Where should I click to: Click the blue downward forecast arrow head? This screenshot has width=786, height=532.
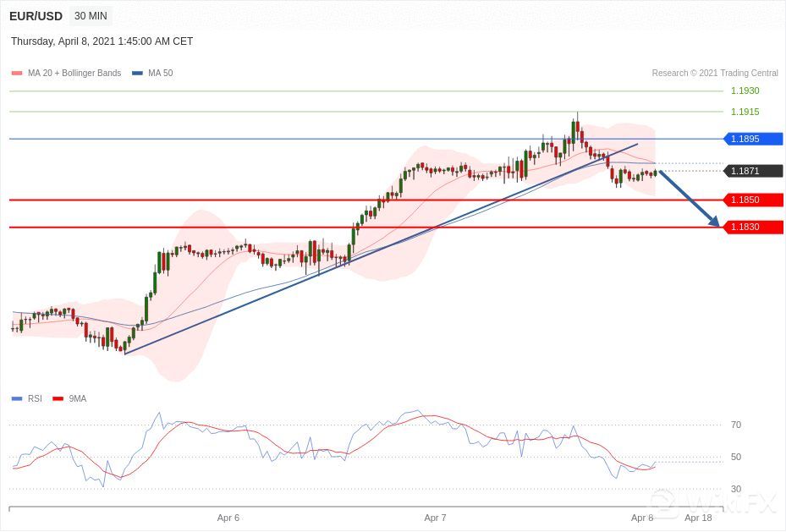(x=715, y=222)
